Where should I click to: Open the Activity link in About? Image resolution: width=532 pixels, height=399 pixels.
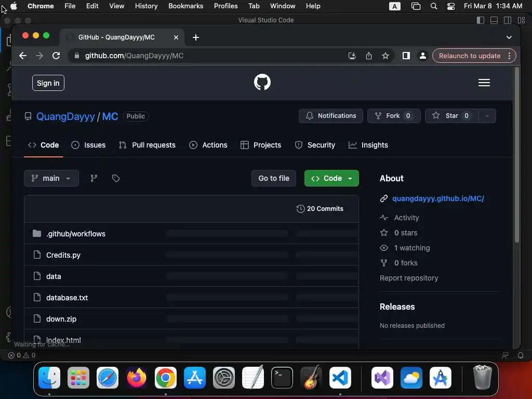[x=406, y=218]
